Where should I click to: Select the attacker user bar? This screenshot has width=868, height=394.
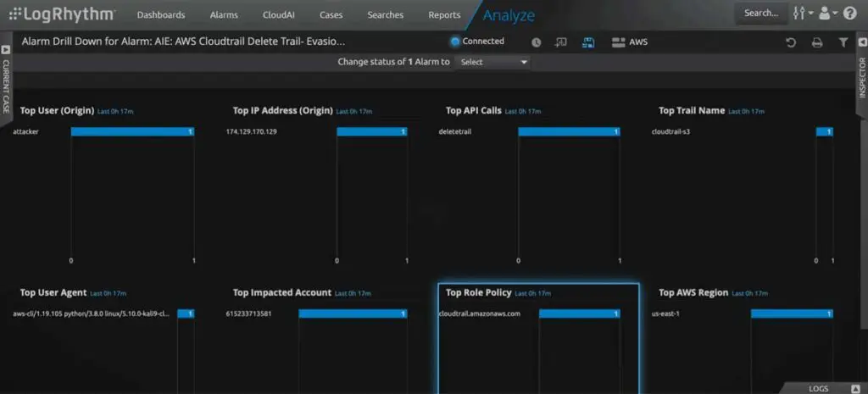click(x=132, y=131)
